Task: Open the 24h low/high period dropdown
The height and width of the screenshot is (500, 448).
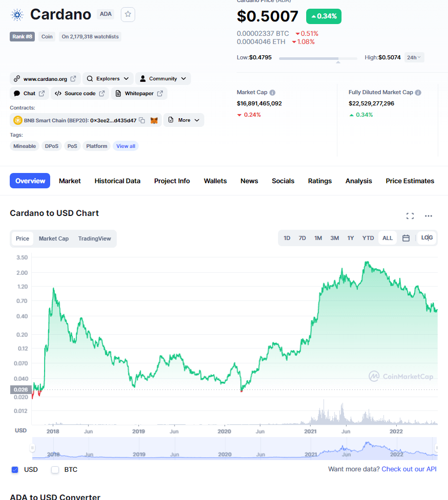Action: pyautogui.click(x=414, y=57)
